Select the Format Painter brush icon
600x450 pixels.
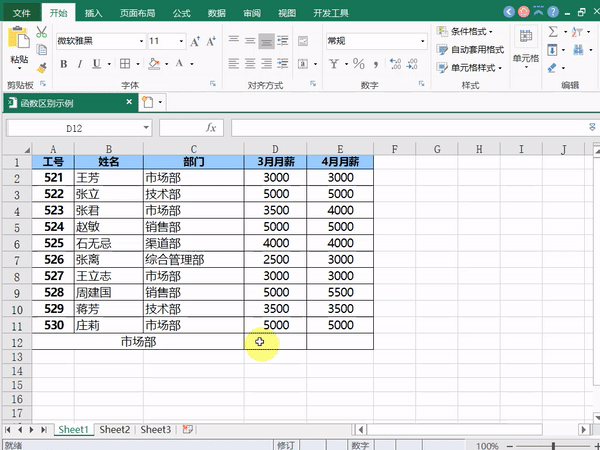point(41,68)
